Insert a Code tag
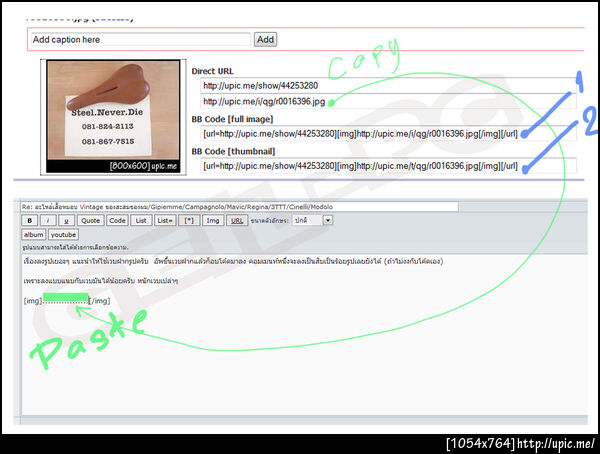The image size is (600, 454). 117,220
